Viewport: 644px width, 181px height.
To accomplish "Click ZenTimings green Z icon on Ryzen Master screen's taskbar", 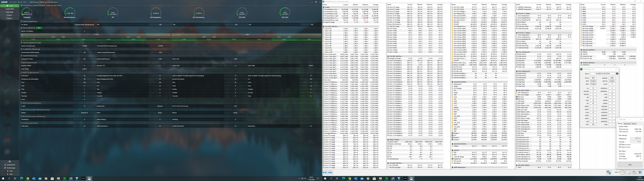I will 65,178.
